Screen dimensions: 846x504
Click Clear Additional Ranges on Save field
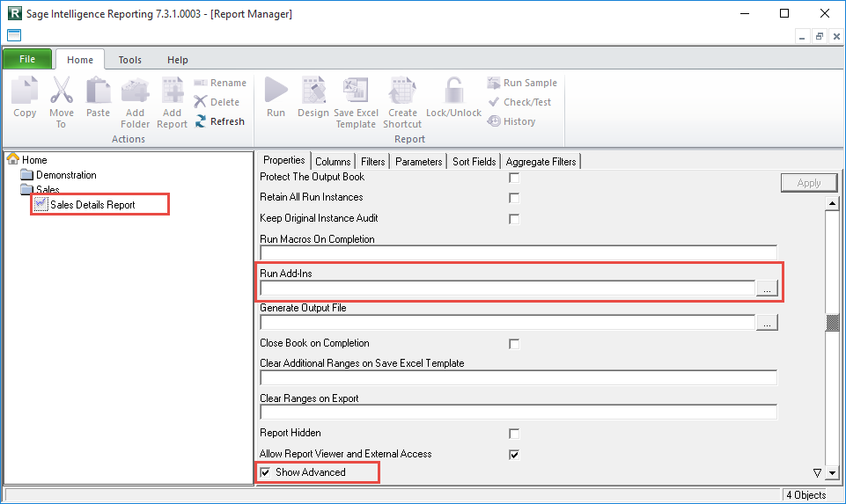[519, 377]
